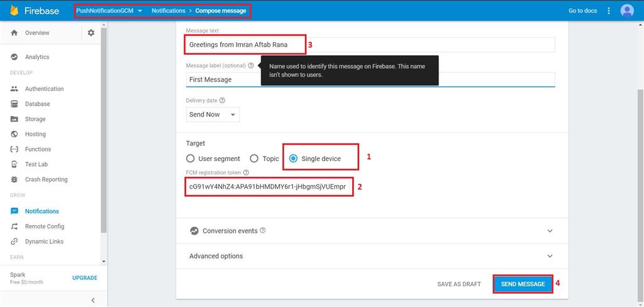Click the Authentication people icon
The width and height of the screenshot is (644, 307).
click(x=14, y=89)
